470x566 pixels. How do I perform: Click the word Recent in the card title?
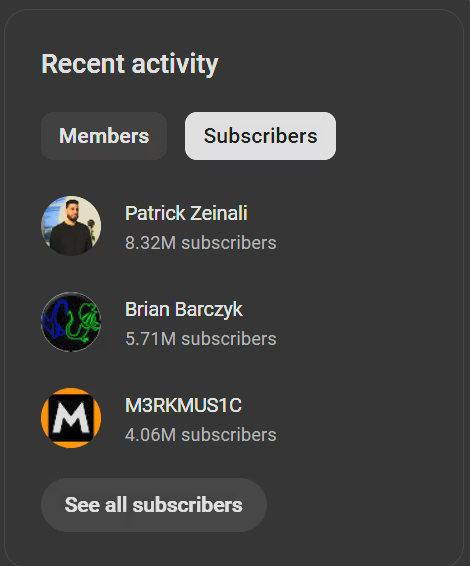83,64
